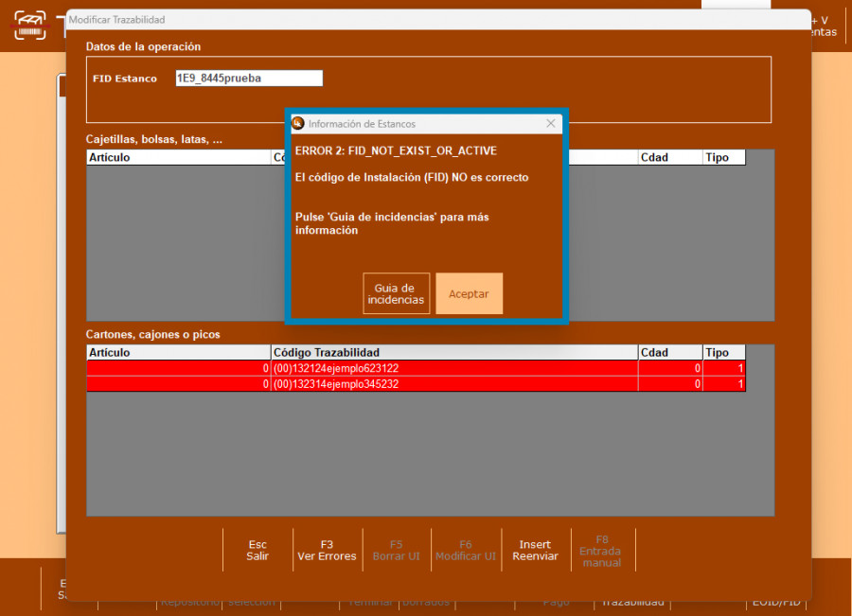Click F3 Ver Errores
This screenshot has height=616, width=852.
coord(327,551)
